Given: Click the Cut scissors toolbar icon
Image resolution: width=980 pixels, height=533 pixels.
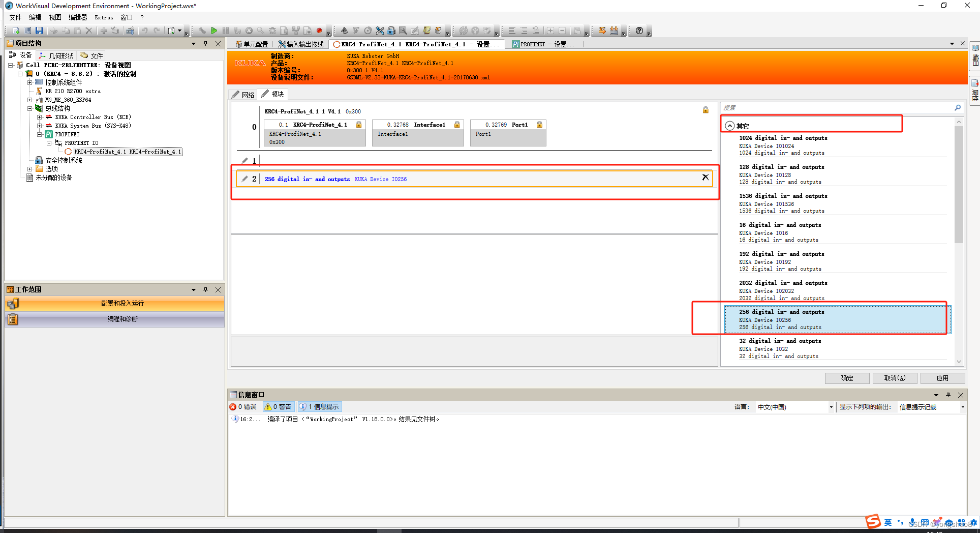Looking at the screenshot, I should coord(54,31).
